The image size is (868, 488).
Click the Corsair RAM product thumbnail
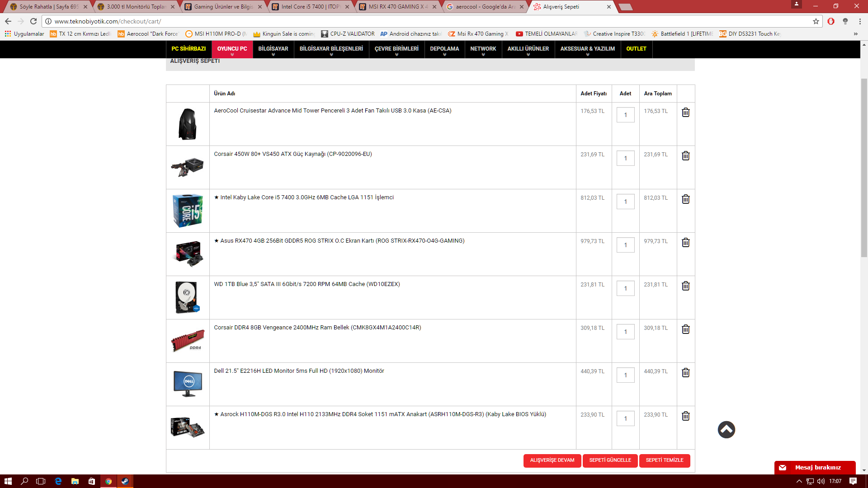(188, 341)
